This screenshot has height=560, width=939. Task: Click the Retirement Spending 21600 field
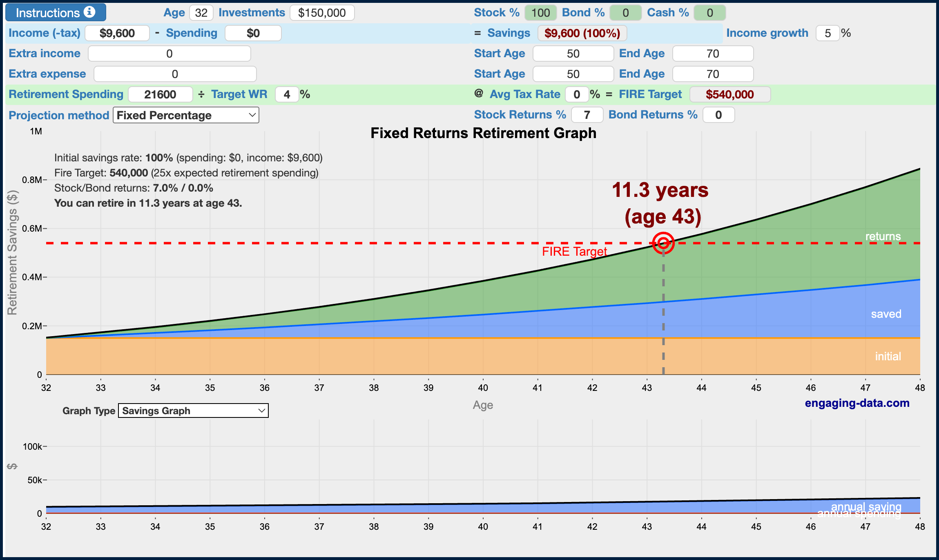click(x=160, y=94)
